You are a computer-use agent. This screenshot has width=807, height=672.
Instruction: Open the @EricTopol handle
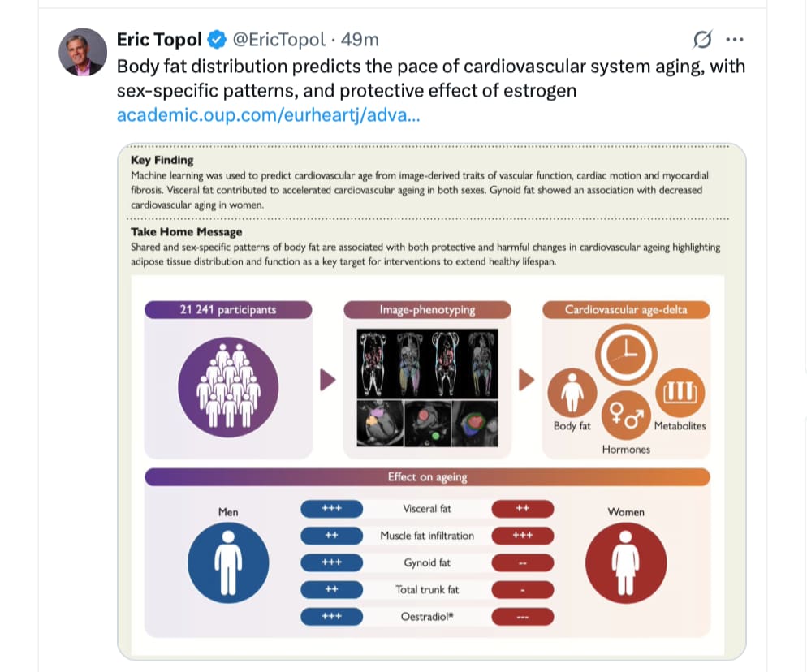coord(279,40)
